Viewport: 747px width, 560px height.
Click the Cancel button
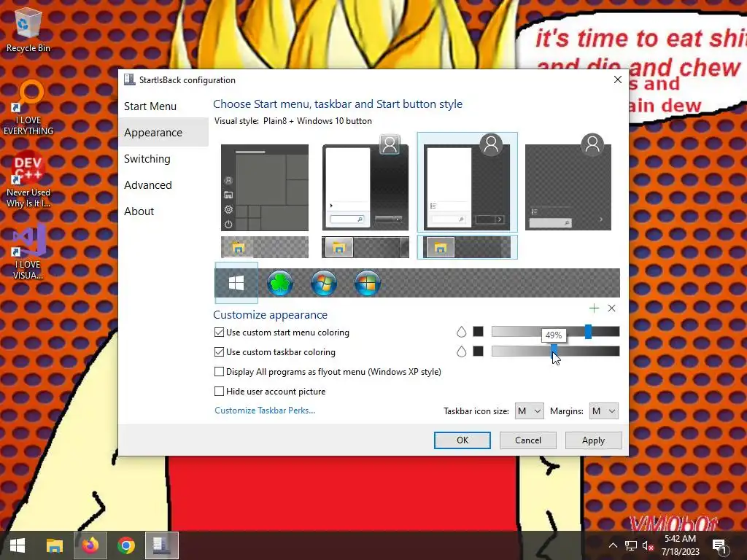528,440
